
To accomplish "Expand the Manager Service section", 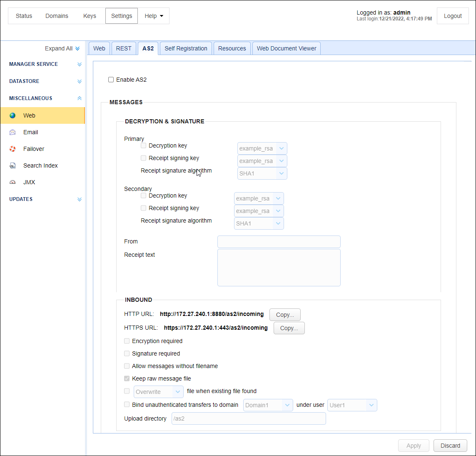I will point(80,64).
